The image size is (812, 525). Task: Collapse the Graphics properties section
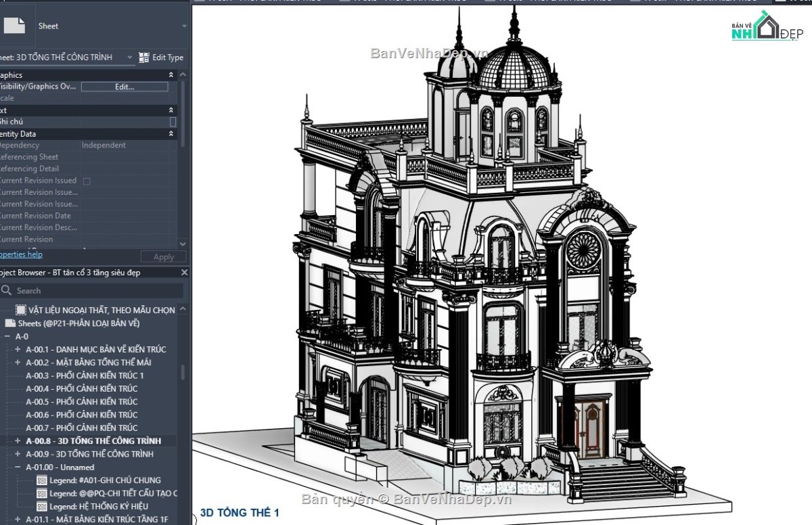171,75
